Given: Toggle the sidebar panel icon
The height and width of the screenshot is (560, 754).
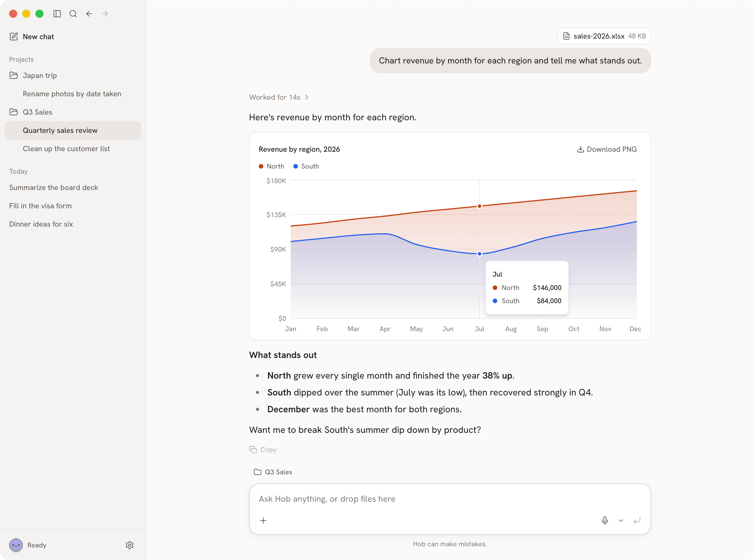Looking at the screenshot, I should pos(57,13).
